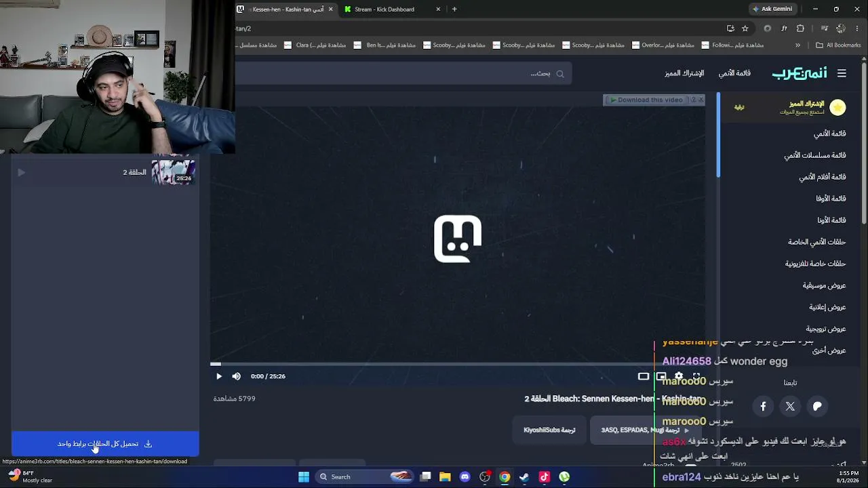
Task: Open the Windows Start menu
Action: coord(304,477)
